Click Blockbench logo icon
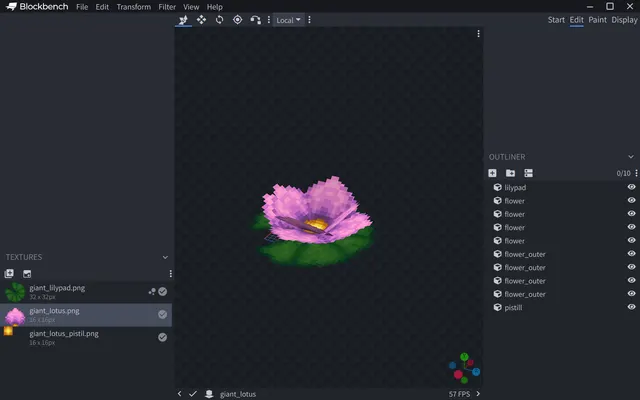The width and height of the screenshot is (640, 400). click(x=11, y=7)
